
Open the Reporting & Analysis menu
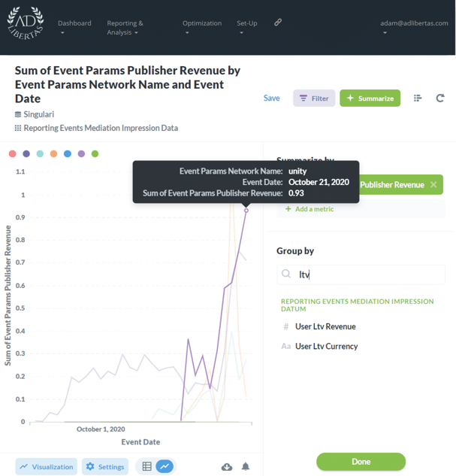point(125,28)
